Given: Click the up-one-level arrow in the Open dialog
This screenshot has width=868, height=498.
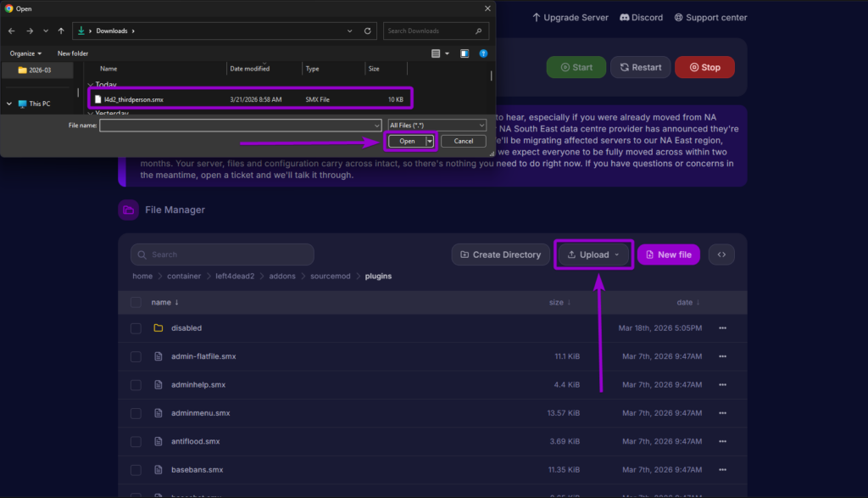Looking at the screenshot, I should click(x=59, y=31).
